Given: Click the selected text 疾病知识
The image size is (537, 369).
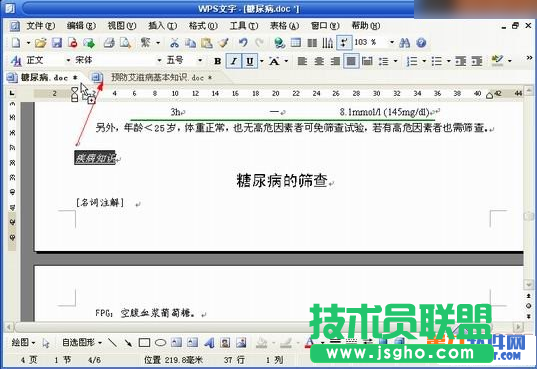Looking at the screenshot, I should (95, 158).
